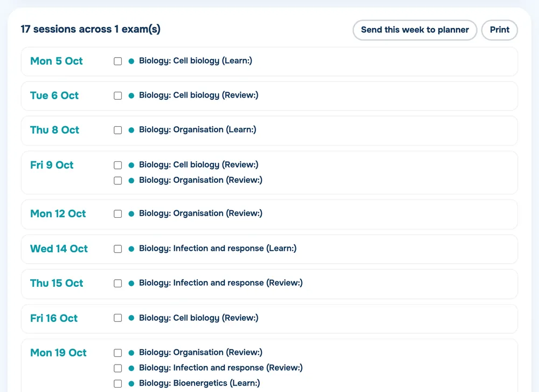Click the Mon 12 Oct date heading
The image size is (539, 392).
(58, 214)
